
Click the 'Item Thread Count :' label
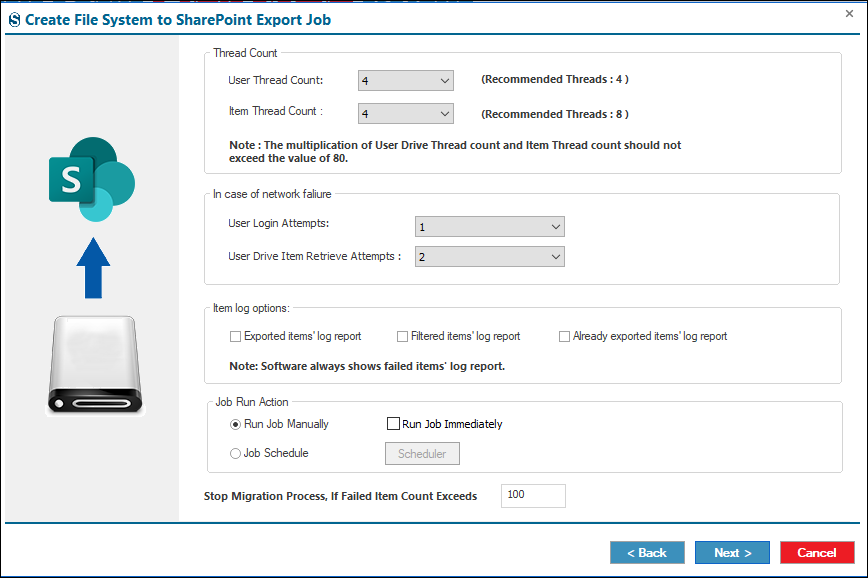click(x=276, y=111)
